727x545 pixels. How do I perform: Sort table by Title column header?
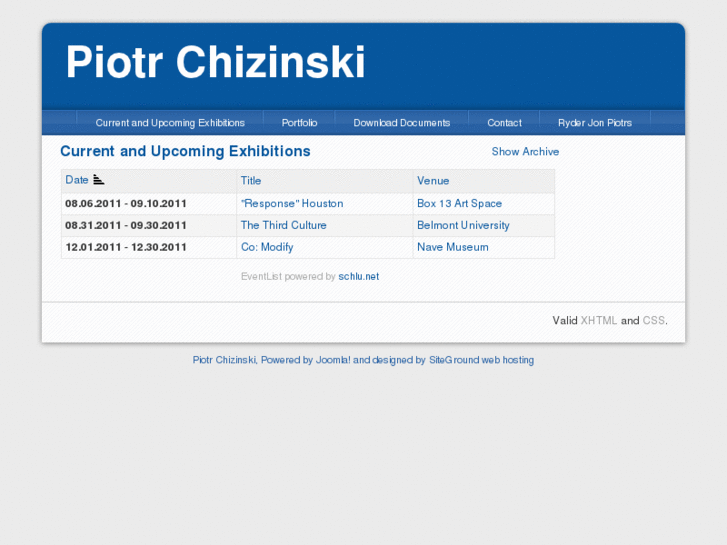click(x=251, y=181)
